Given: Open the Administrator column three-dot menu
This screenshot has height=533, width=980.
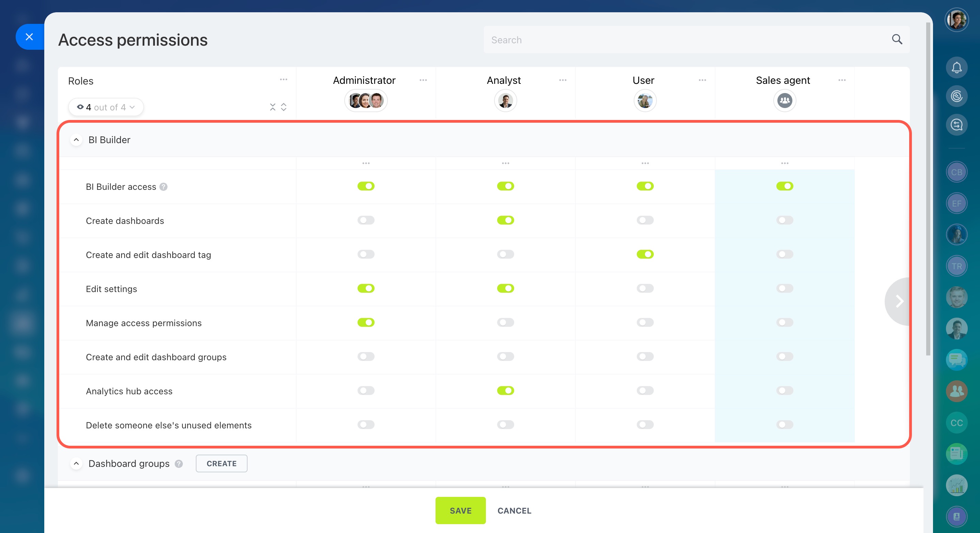Looking at the screenshot, I should [x=423, y=80].
